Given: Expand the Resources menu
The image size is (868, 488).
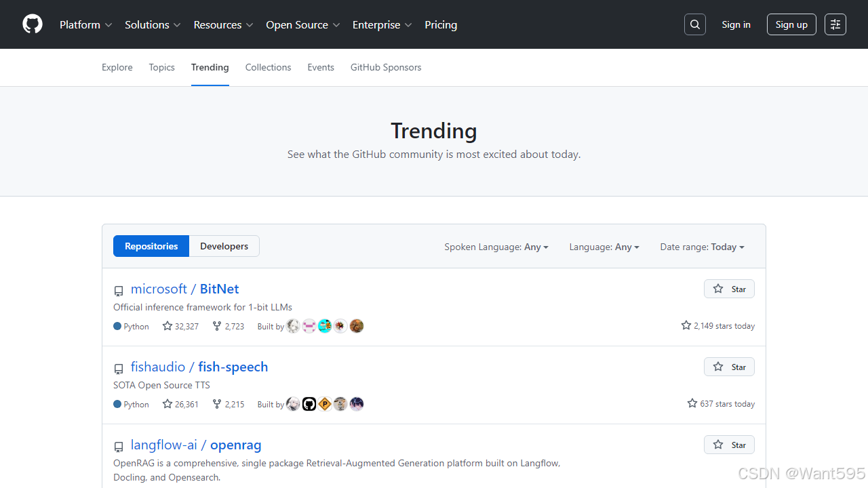Looking at the screenshot, I should (x=223, y=24).
